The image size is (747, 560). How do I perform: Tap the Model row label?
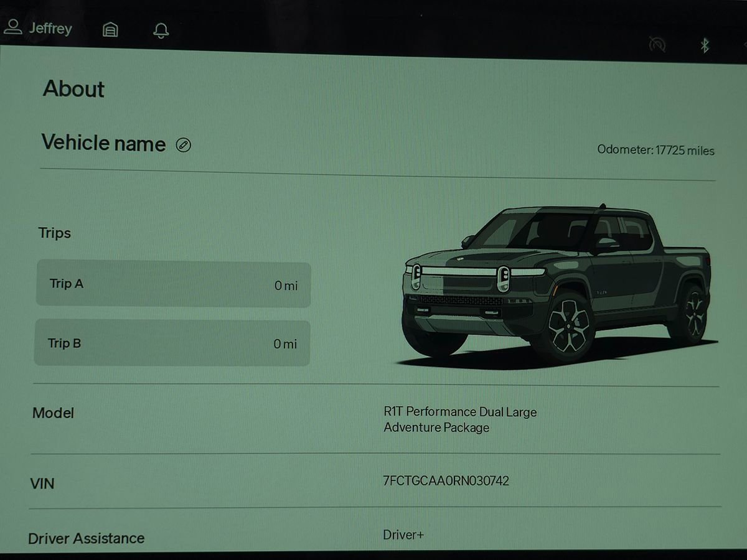pos(53,413)
